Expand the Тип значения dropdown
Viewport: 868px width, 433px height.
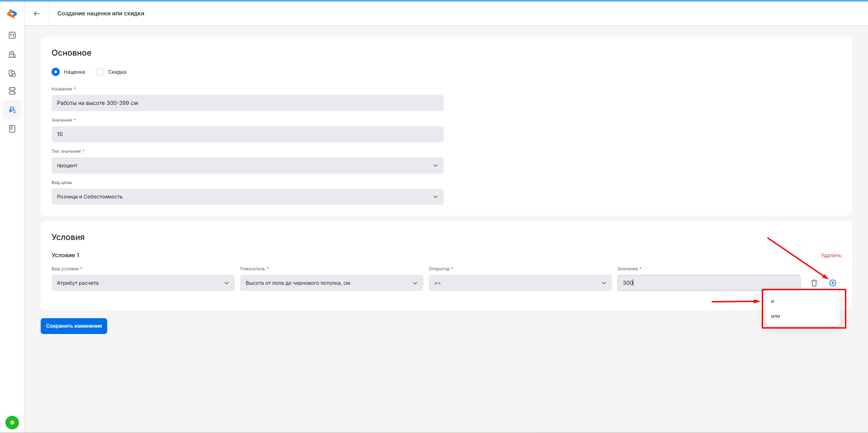(247, 165)
